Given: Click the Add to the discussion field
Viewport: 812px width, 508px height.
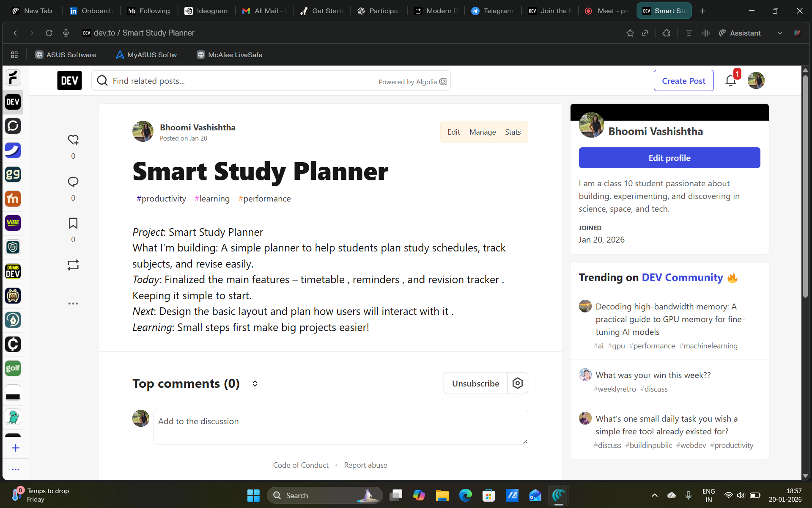Looking at the screenshot, I should pyautogui.click(x=340, y=427).
